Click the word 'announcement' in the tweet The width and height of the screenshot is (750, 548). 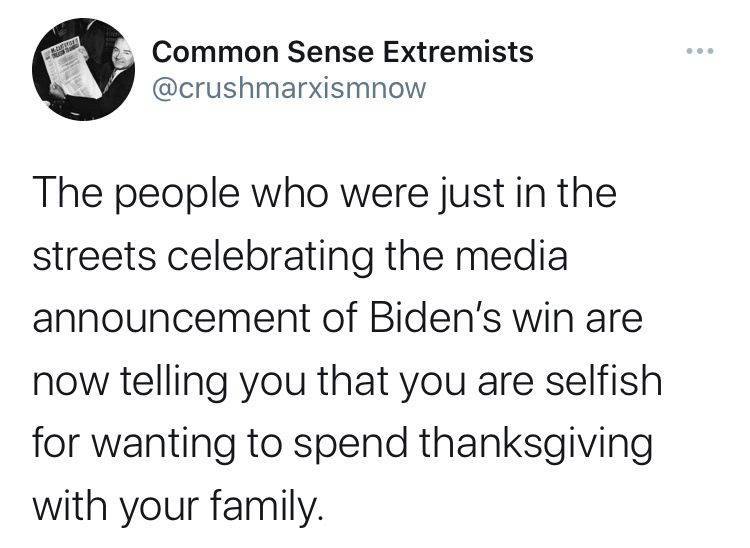(172, 318)
